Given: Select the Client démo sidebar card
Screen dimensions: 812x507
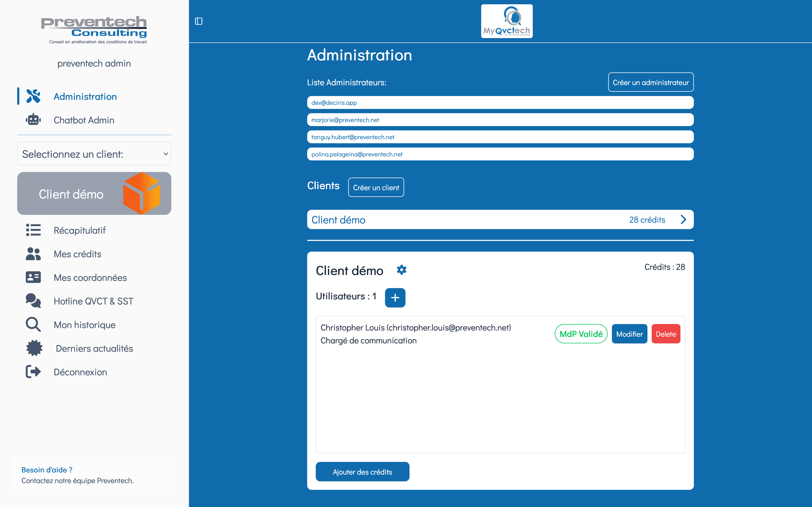Looking at the screenshot, I should tap(94, 194).
